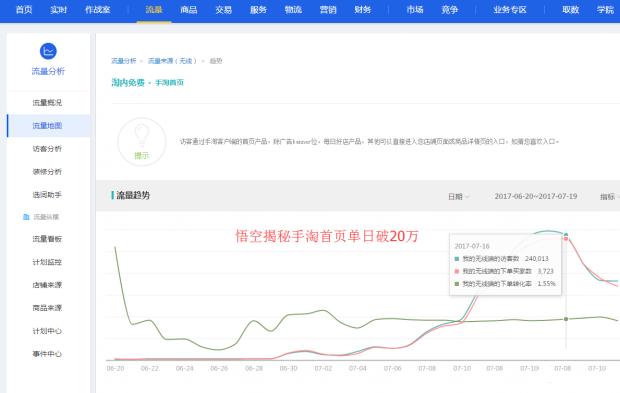Click the 06-28 axis label
The height and width of the screenshot is (393, 620).
point(254,368)
